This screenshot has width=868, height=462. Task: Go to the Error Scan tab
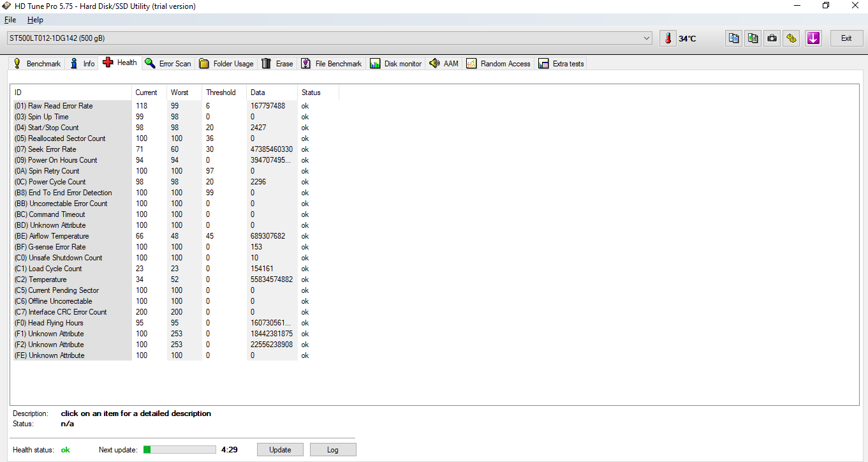click(168, 63)
